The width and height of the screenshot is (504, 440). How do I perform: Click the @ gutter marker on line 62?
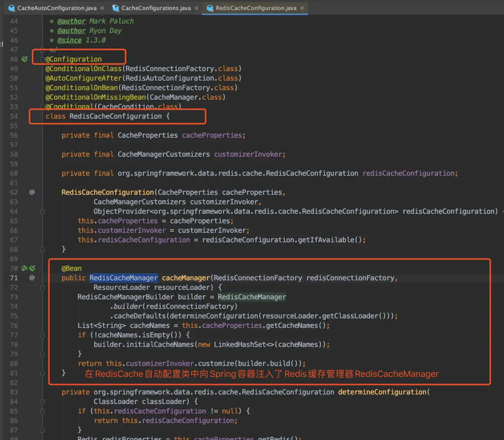coord(32,192)
